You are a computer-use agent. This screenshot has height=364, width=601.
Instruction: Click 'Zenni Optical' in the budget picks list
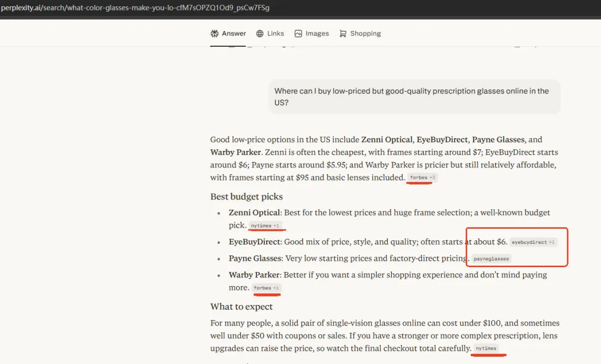pyautogui.click(x=254, y=213)
